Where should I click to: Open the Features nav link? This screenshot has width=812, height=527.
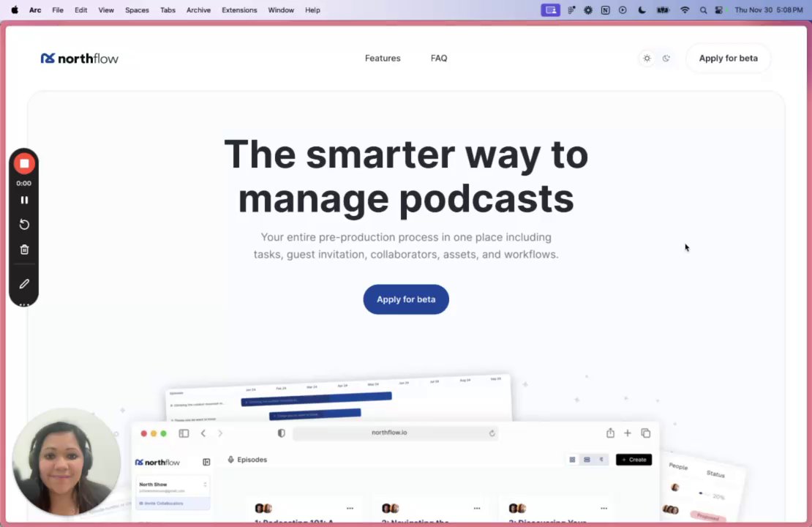pos(383,59)
